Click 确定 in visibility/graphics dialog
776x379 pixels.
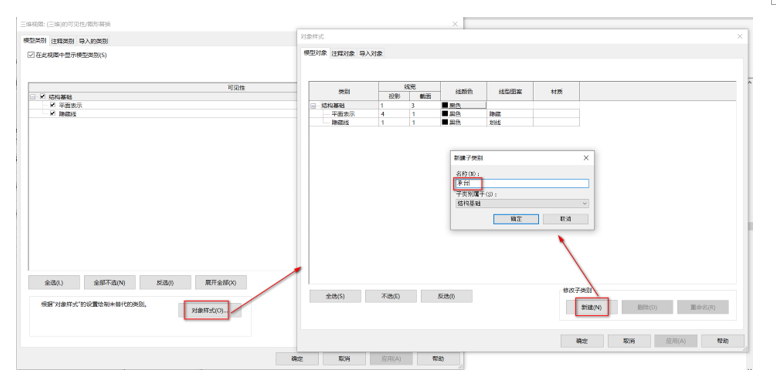tap(297, 359)
